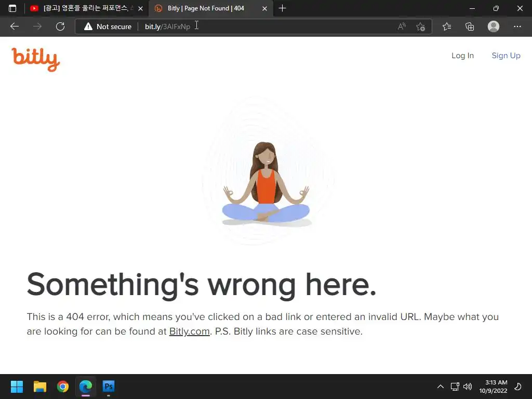The height and width of the screenshot is (399, 532).
Task: Open the Favorites list
Action: coord(447,26)
